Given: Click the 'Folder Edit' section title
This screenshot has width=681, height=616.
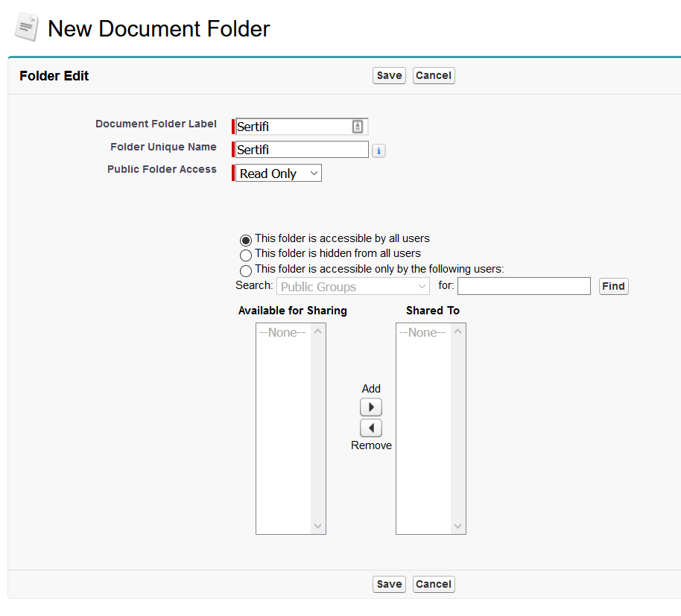Looking at the screenshot, I should [54, 76].
